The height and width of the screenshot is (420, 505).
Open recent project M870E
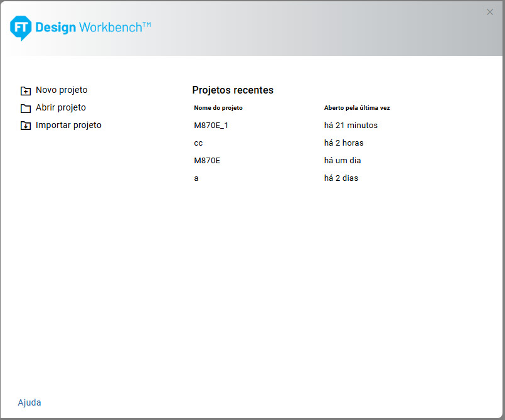(x=207, y=161)
